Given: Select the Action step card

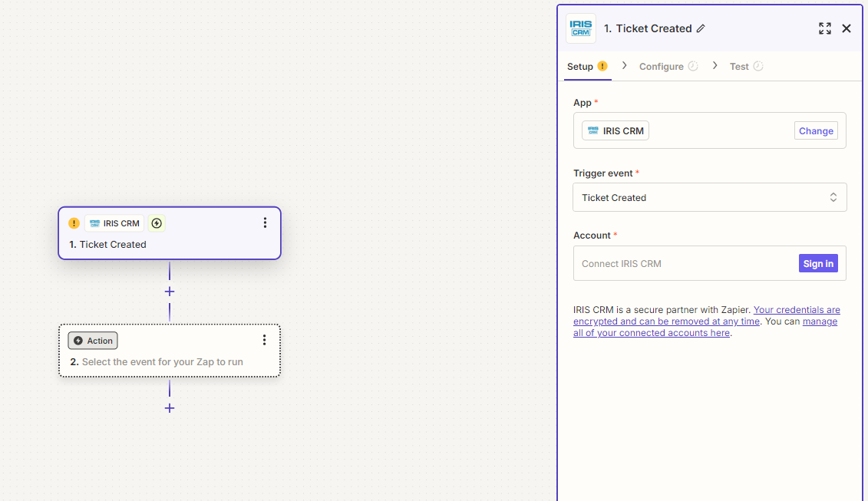Looking at the screenshot, I should pyautogui.click(x=170, y=351).
